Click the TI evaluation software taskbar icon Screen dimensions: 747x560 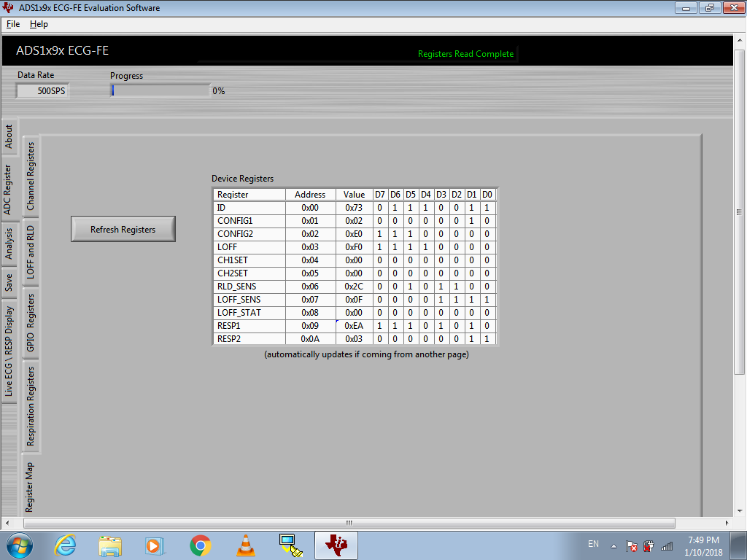(336, 545)
